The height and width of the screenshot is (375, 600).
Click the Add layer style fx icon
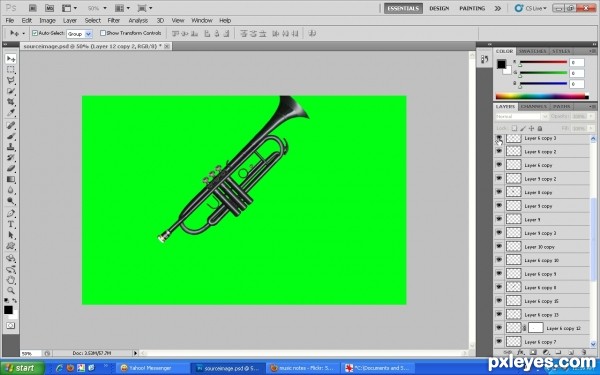(520, 352)
